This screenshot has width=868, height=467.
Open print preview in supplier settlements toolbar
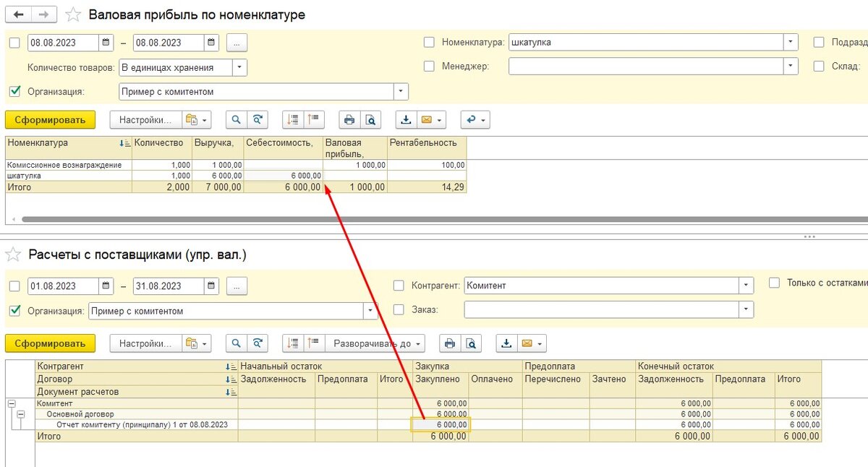471,343
